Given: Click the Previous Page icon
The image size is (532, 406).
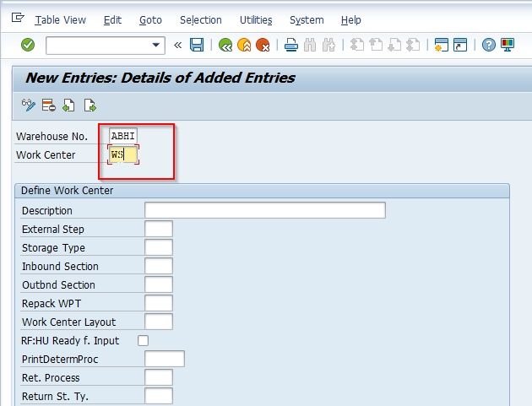Looking at the screenshot, I should (376, 45).
